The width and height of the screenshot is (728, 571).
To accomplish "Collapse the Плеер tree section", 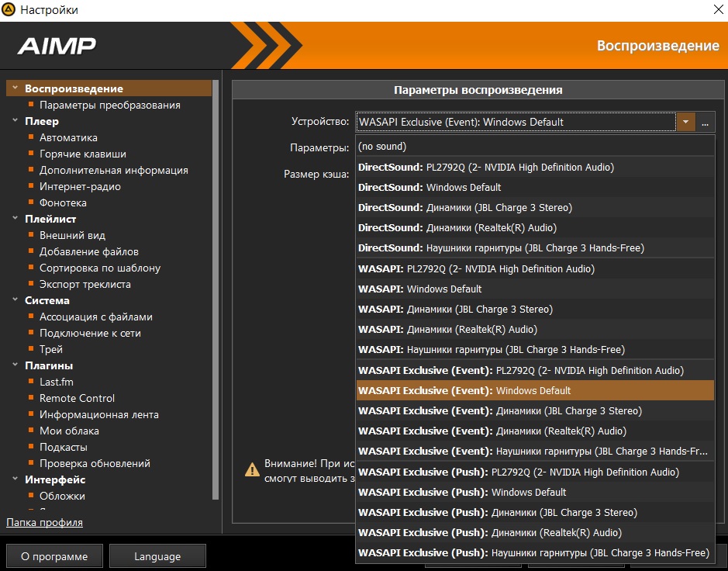I will 15,120.
